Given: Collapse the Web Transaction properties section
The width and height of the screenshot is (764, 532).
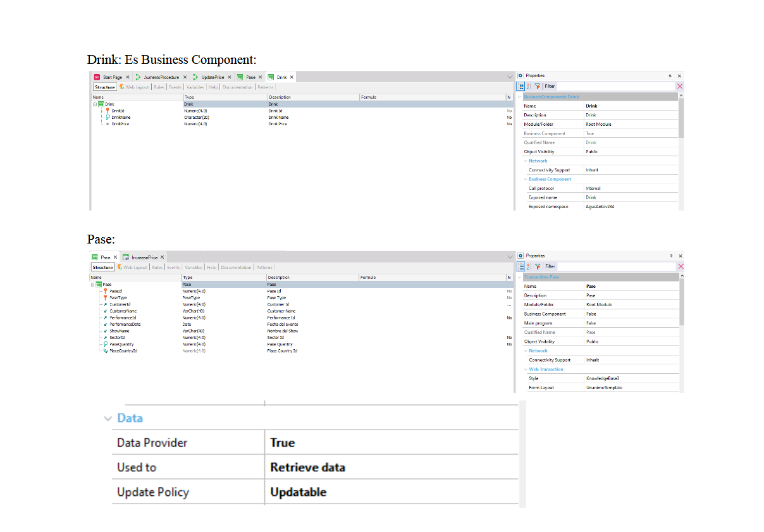Looking at the screenshot, I should pyautogui.click(x=525, y=369).
